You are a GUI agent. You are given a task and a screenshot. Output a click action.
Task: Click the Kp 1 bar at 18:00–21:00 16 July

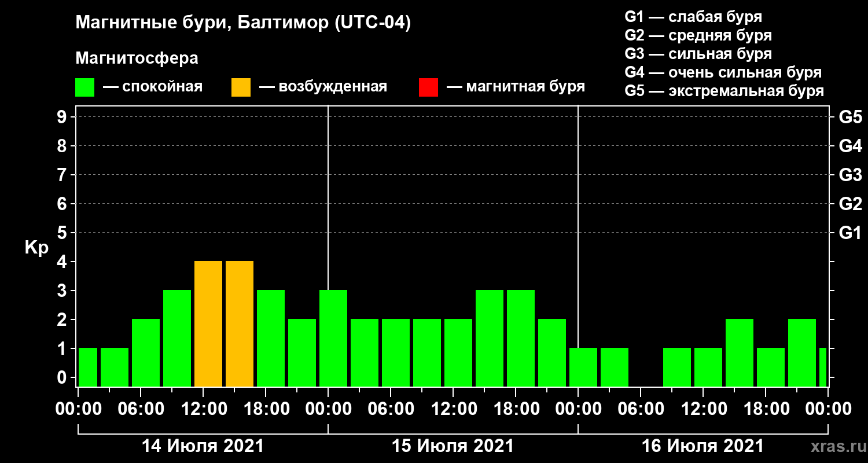click(771, 368)
